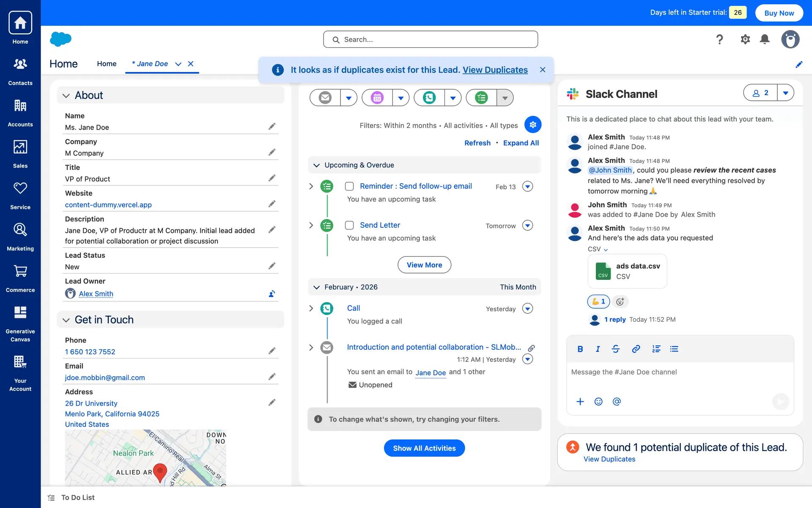This screenshot has height=508, width=812.
Task: Collapse the About section
Action: point(66,96)
